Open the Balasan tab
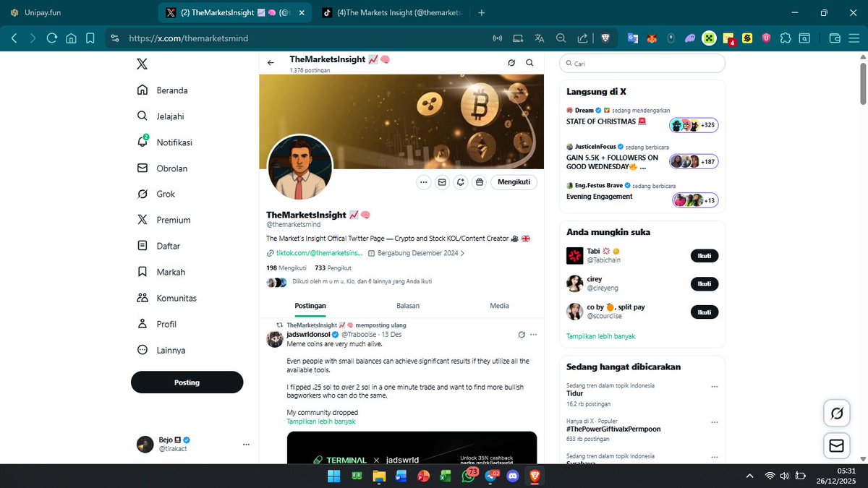This screenshot has height=488, width=868. click(408, 306)
